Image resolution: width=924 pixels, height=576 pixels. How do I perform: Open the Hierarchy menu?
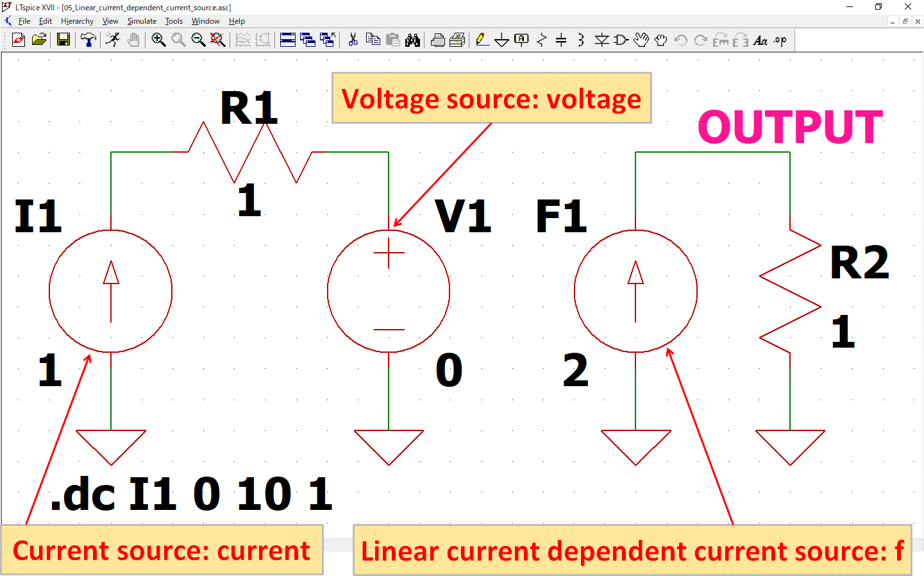point(77,21)
